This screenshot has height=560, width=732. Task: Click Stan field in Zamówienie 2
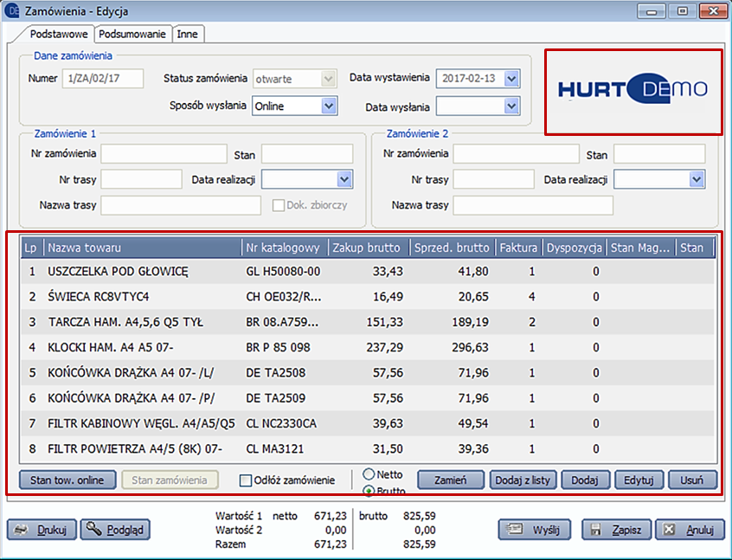(x=659, y=154)
